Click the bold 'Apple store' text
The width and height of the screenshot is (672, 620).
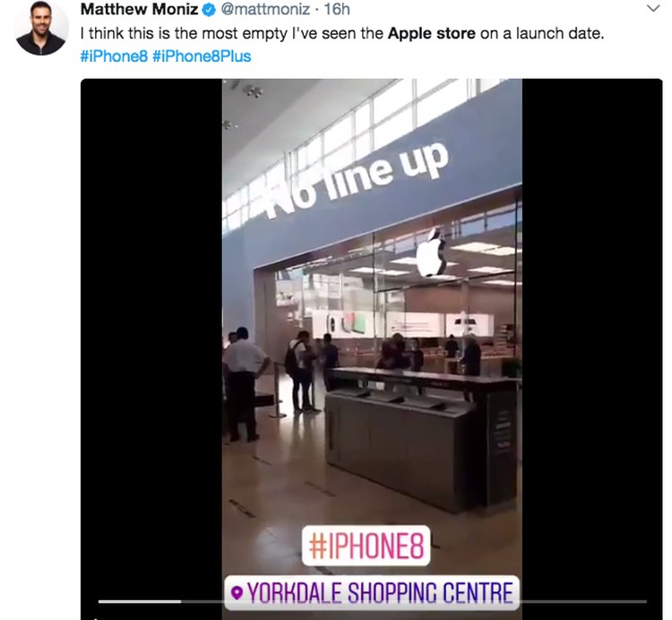(x=431, y=33)
